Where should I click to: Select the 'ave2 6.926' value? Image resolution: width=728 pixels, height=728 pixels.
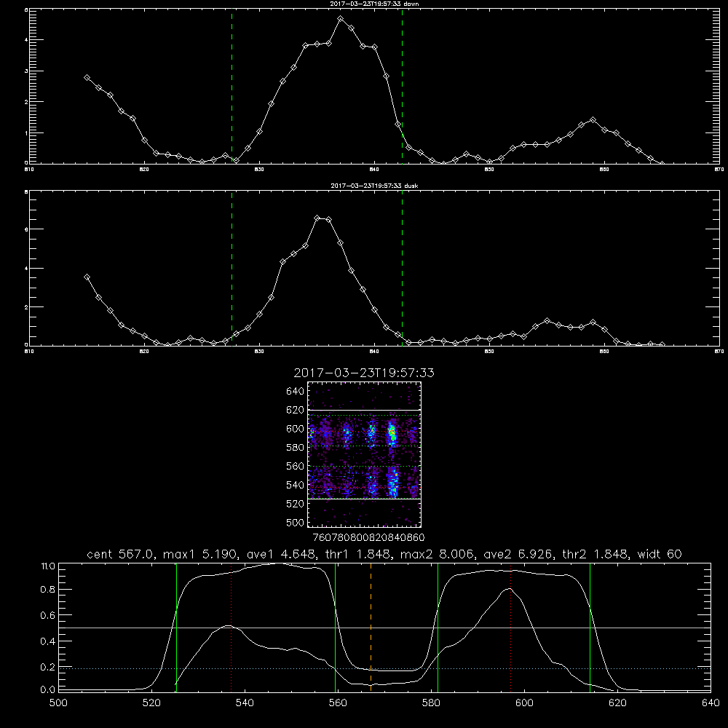pyautogui.click(x=518, y=554)
